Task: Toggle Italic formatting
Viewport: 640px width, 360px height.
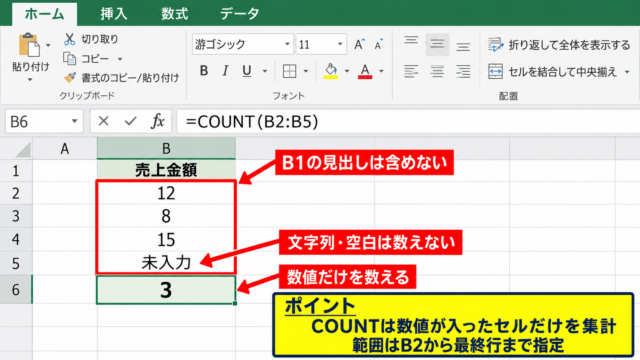Action: pos(225,71)
